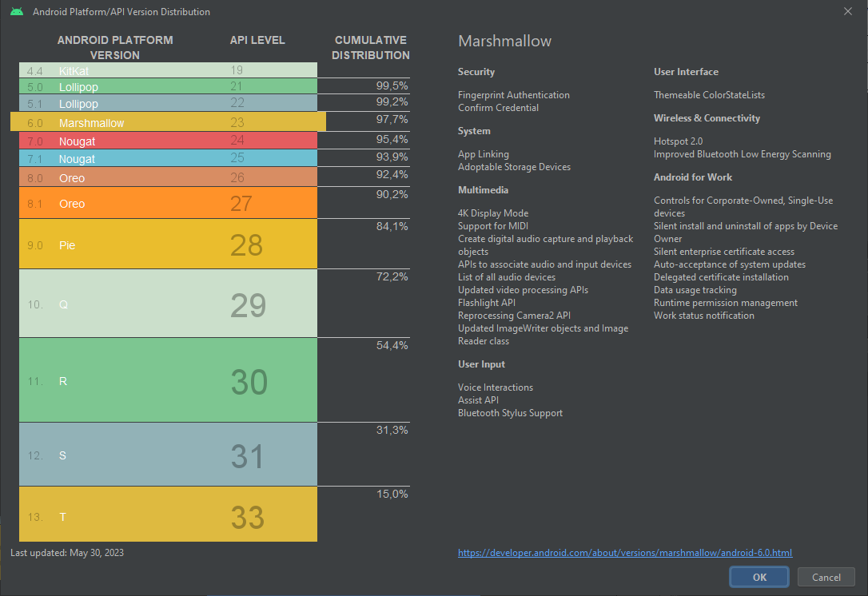The width and height of the screenshot is (868, 596).
Task: Close the API Version Distribution dialog
Action: [847, 11]
